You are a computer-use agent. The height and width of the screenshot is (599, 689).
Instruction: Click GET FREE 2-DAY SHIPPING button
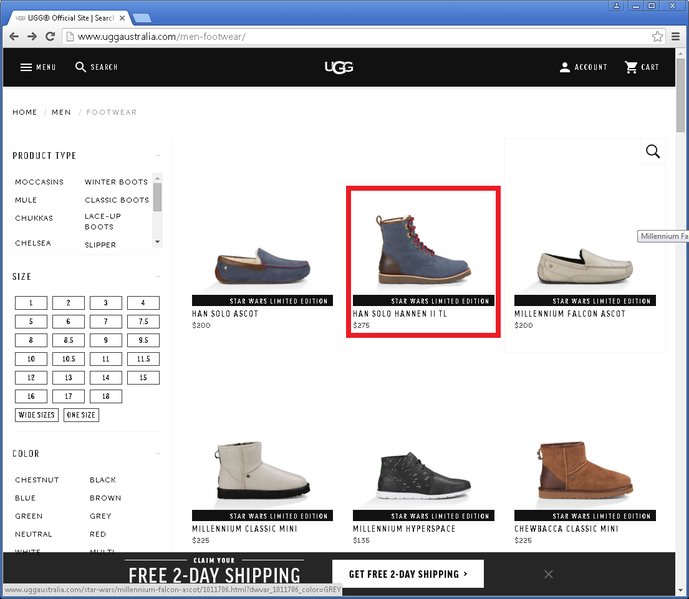(408, 574)
